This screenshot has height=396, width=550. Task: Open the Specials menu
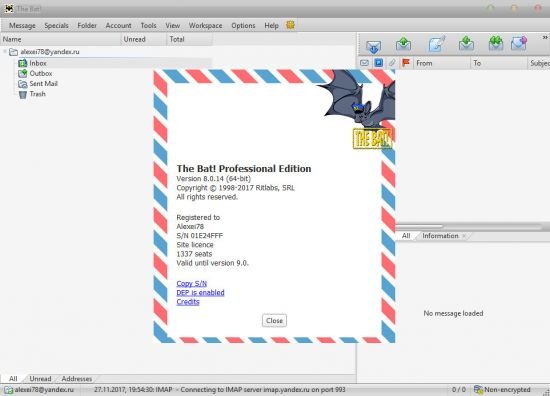click(x=56, y=26)
